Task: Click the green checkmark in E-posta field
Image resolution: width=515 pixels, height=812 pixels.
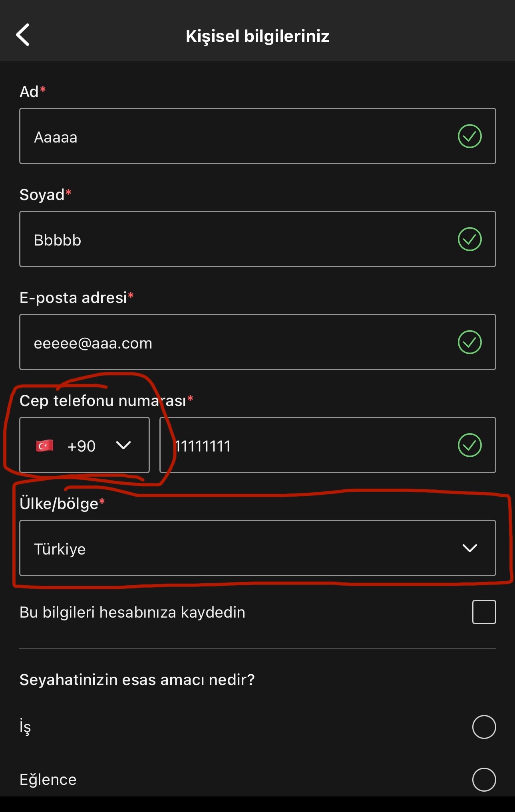Action: click(469, 342)
